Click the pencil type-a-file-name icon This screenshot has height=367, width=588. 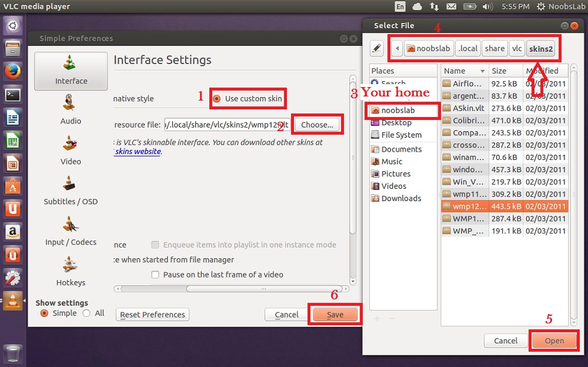[x=376, y=48]
